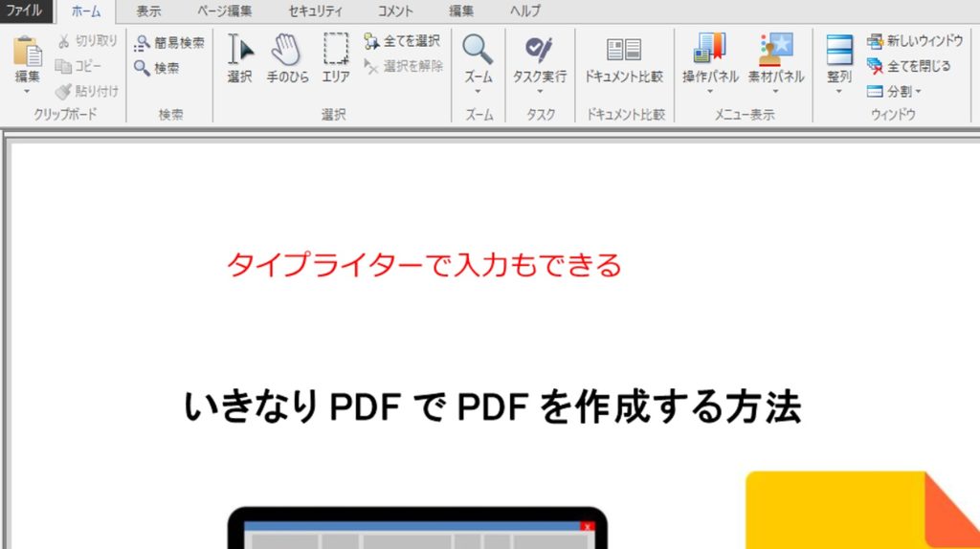
Task: Expand the 操作パネル dropdown arrow
Action: click(x=710, y=92)
